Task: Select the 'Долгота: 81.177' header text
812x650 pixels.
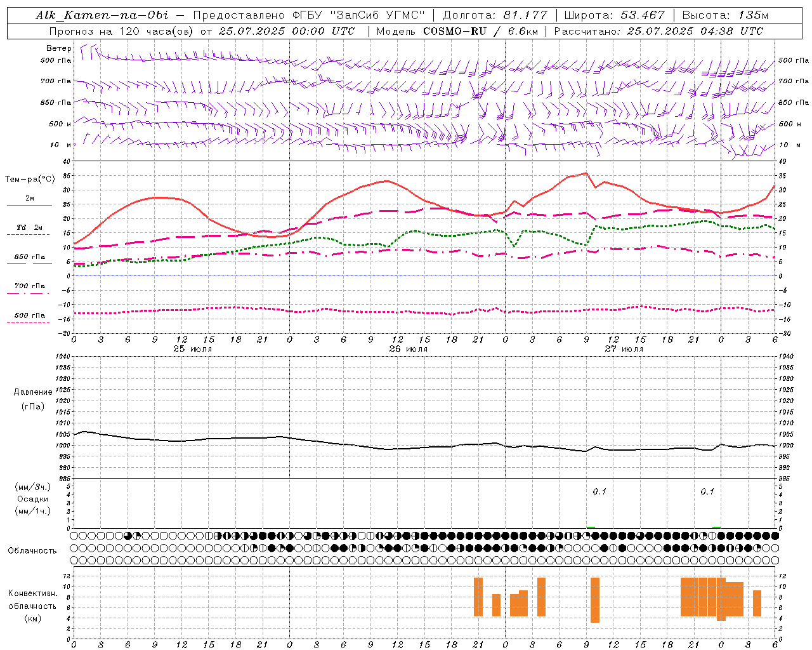Action: (495, 15)
